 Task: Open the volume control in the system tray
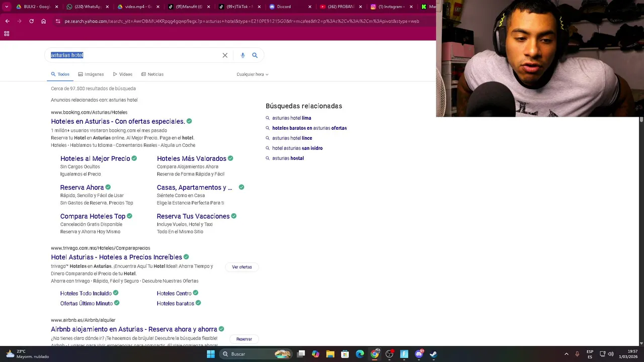click(611, 354)
